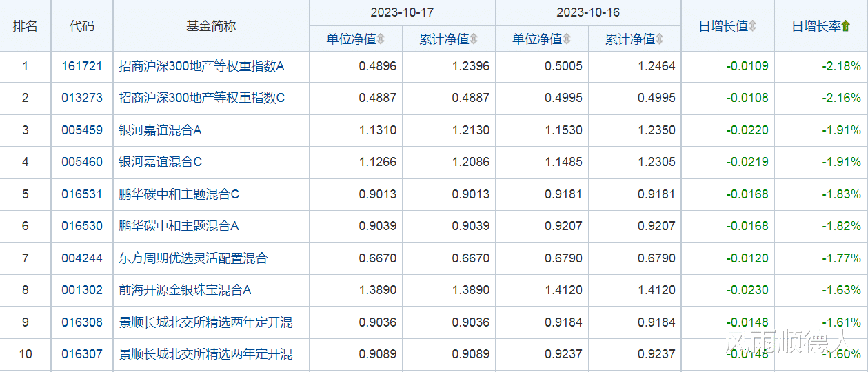Select the -1.61% growth rate cell

(x=821, y=322)
